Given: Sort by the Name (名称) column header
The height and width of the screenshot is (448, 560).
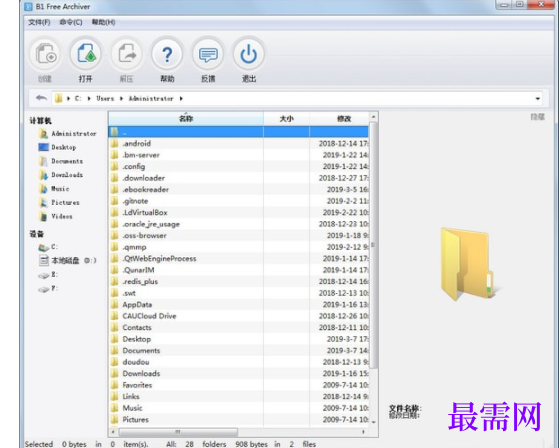Looking at the screenshot, I should point(186,119).
